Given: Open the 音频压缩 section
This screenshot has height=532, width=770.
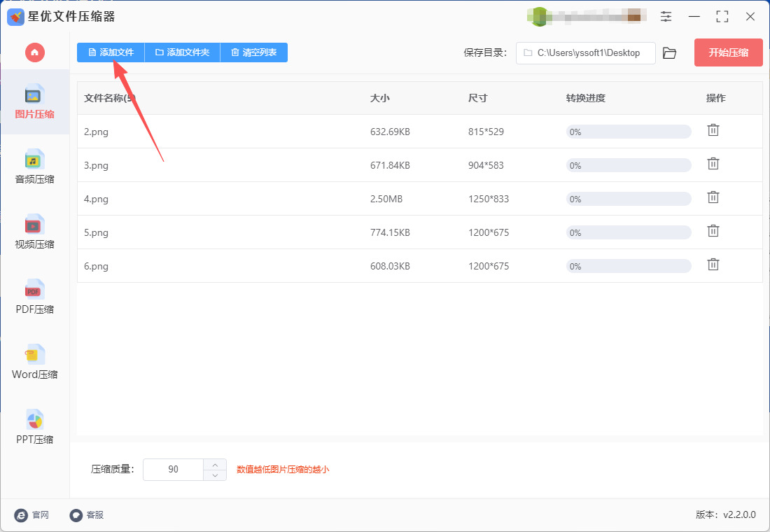Looking at the screenshot, I should click(34, 167).
